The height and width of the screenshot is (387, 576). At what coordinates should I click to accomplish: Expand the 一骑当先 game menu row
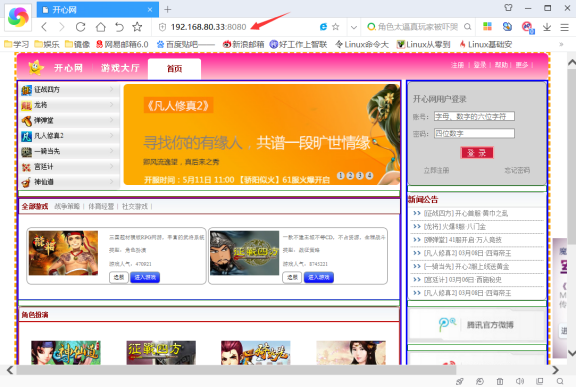[69, 151]
